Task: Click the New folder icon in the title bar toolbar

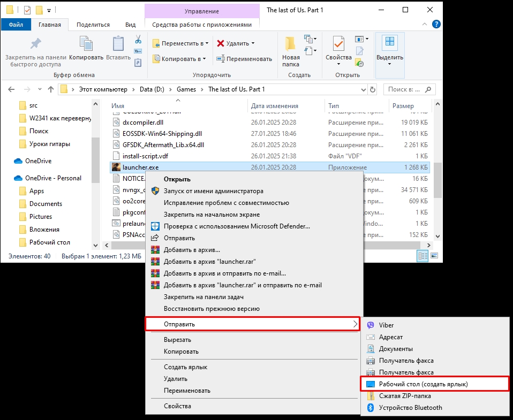Action: coord(39,10)
